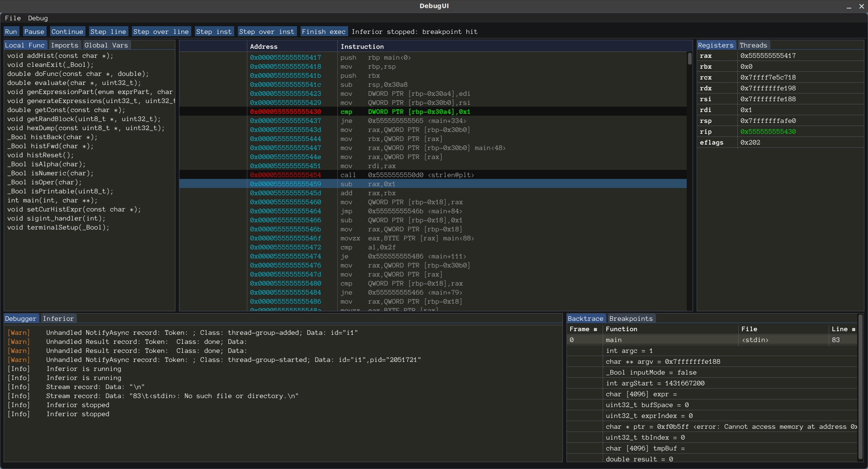Viewport: 868px width, 469px height.
Task: Select function void terminalSetup(_Bool)
Action: click(58, 227)
